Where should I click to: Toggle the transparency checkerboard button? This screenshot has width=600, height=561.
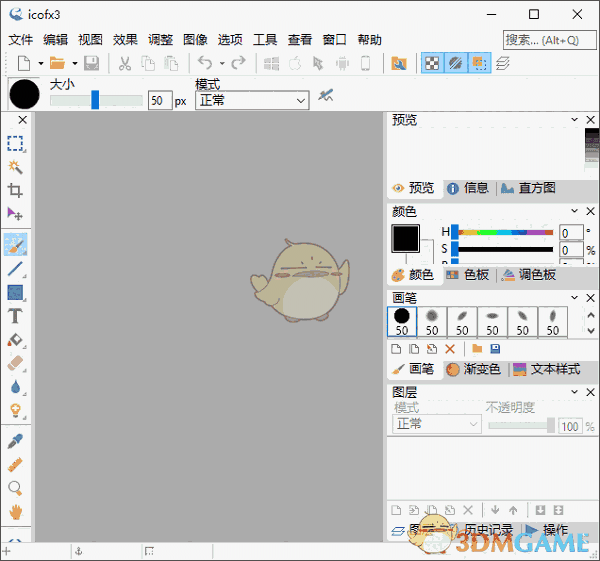coord(432,63)
